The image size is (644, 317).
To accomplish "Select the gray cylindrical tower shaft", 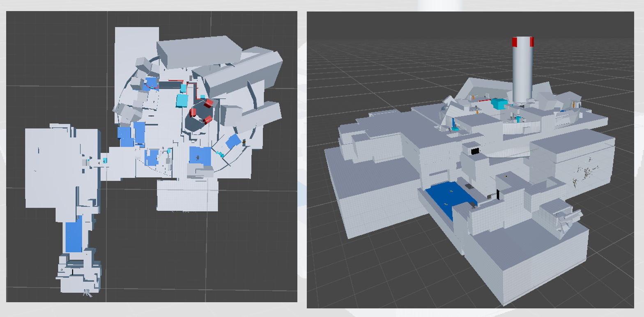I will [x=522, y=74].
